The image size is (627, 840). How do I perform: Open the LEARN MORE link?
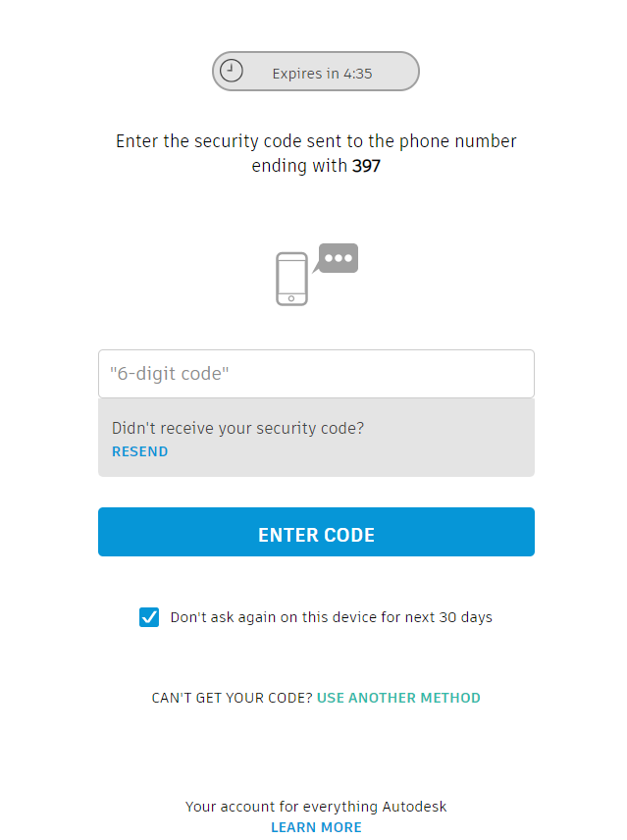316,827
